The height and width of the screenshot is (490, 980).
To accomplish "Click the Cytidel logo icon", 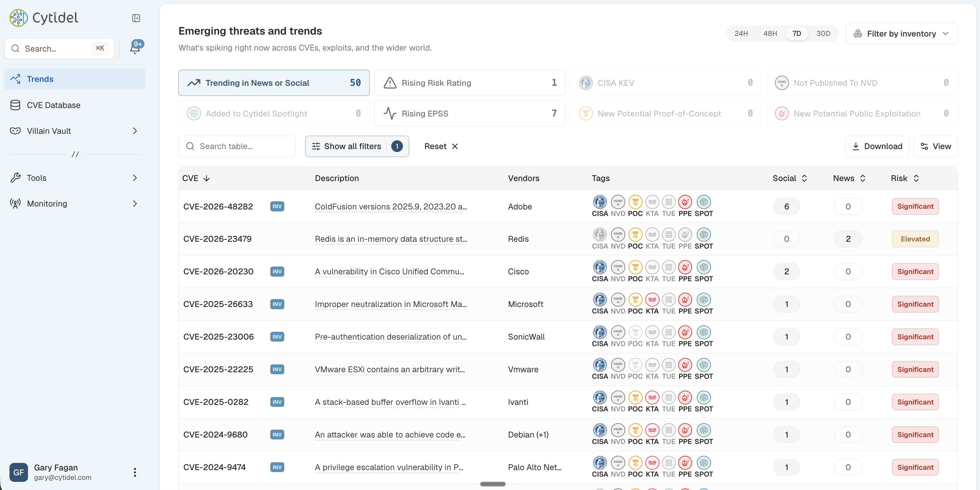I will (x=19, y=18).
